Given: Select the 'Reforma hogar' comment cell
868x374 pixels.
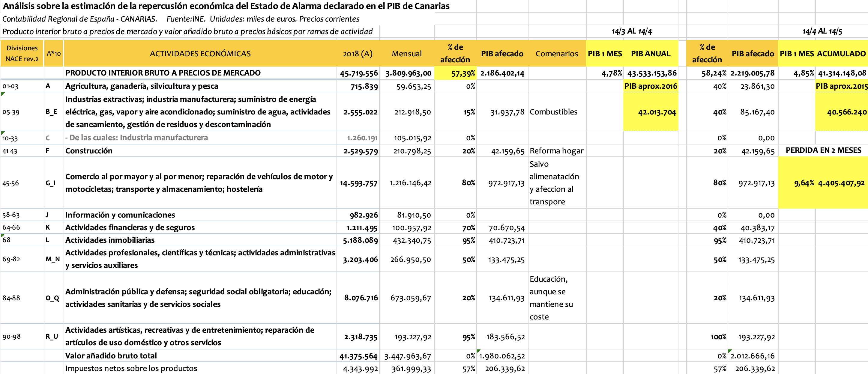Looking at the screenshot, I should click(x=556, y=151).
